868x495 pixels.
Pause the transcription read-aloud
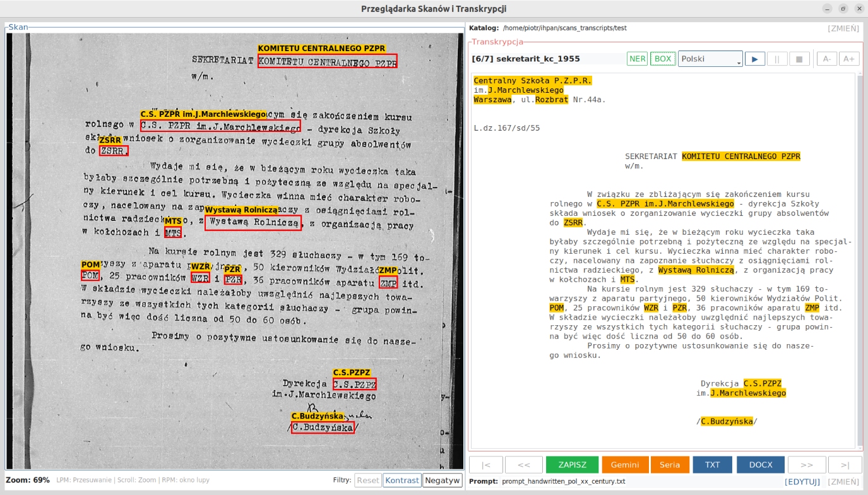pos(777,59)
